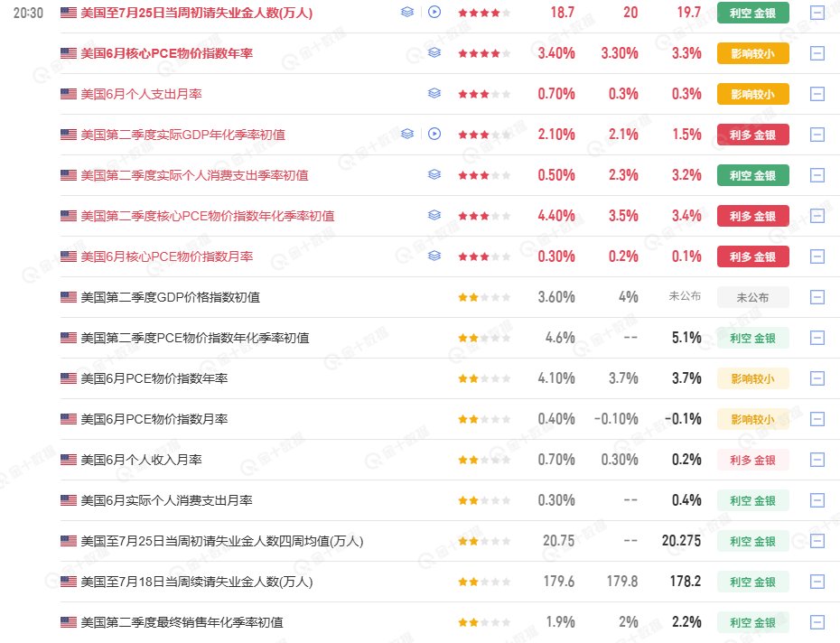Screen dimensions: 840x643
Task: Open 美国第二季度实际GDP年化季率初值 indicator
Action: tap(182, 135)
